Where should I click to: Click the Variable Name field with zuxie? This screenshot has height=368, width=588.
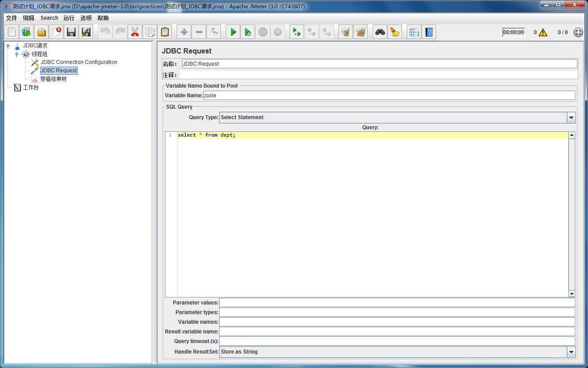[389, 95]
